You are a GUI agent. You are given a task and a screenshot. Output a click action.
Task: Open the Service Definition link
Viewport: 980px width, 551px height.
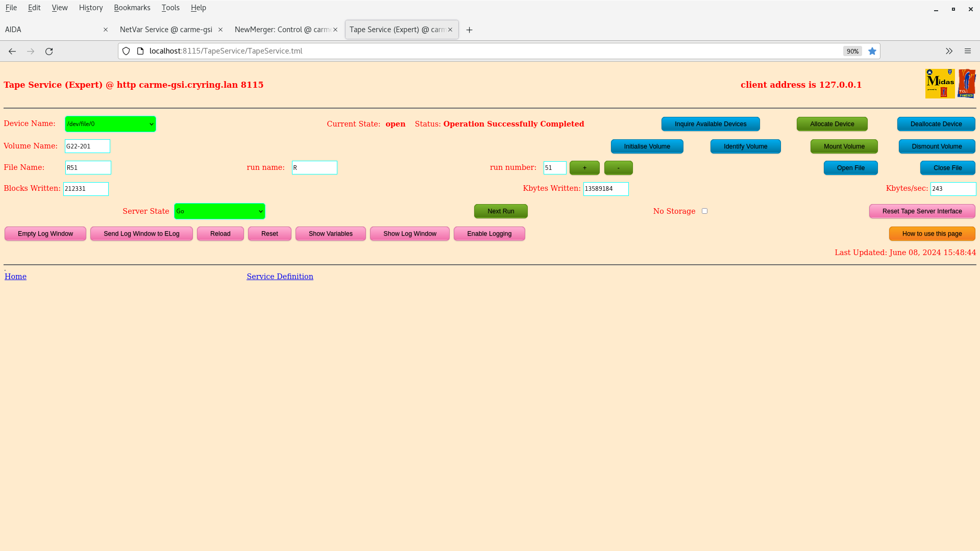pos(280,277)
